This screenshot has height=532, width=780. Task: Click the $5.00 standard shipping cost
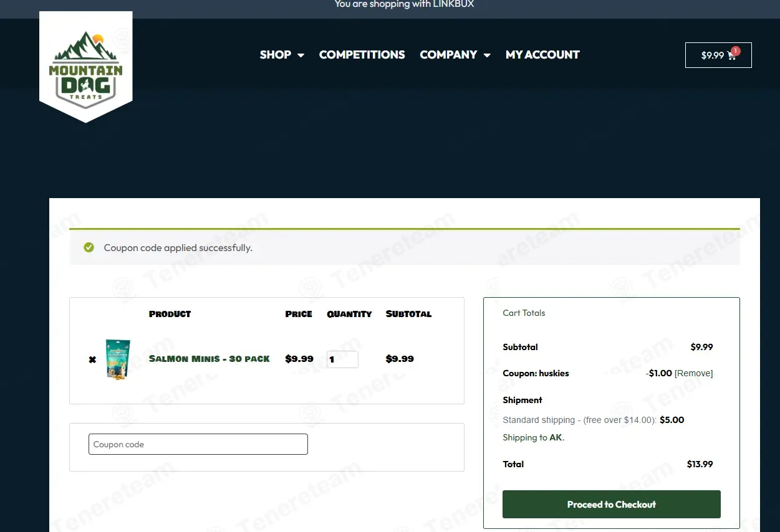(672, 420)
